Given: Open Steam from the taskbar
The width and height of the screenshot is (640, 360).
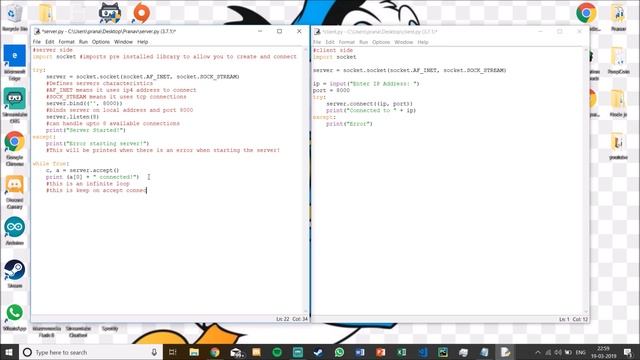Looking at the screenshot, I should tap(318, 352).
